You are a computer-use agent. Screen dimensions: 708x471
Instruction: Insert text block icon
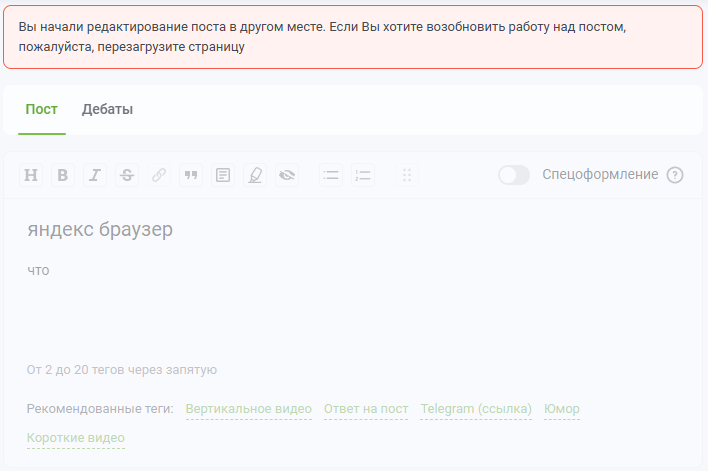[x=223, y=175]
